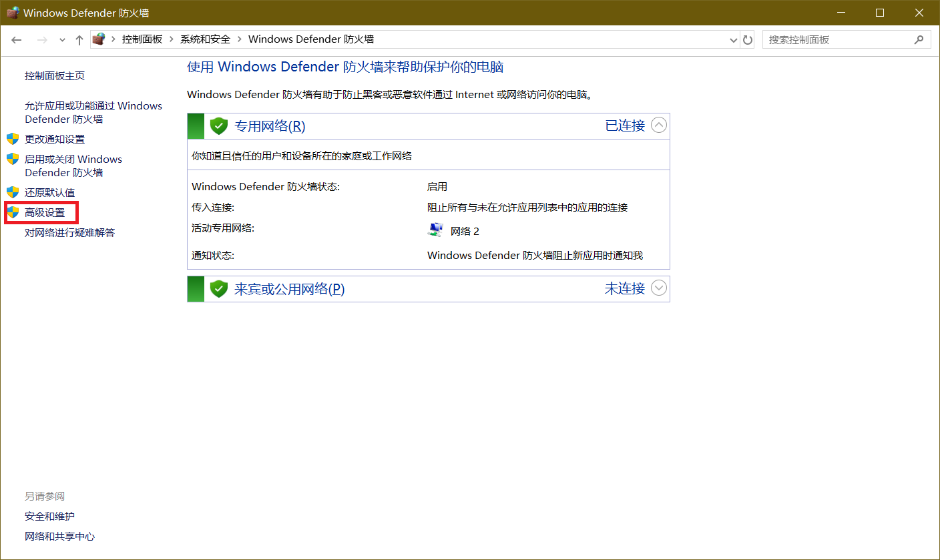
Task: Select 控制面板 in the breadcrumb path
Action: click(x=142, y=39)
